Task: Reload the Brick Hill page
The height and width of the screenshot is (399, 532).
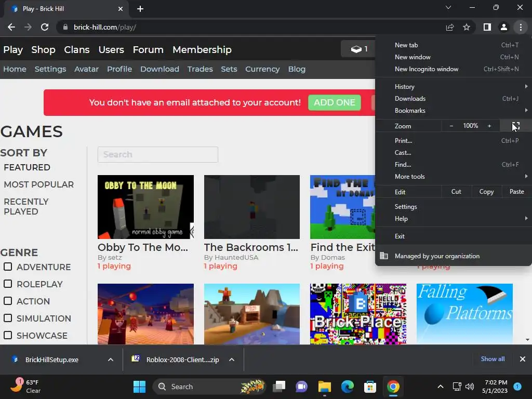Action: [x=45, y=27]
